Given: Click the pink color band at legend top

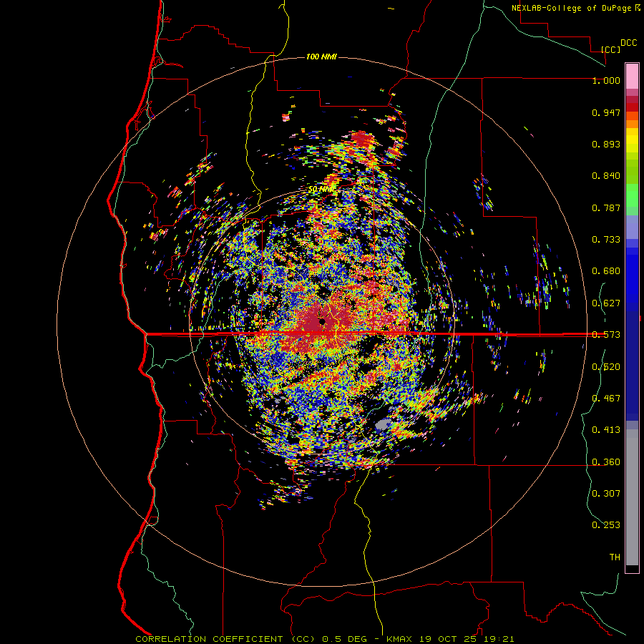Looking at the screenshot, I should (x=632, y=76).
